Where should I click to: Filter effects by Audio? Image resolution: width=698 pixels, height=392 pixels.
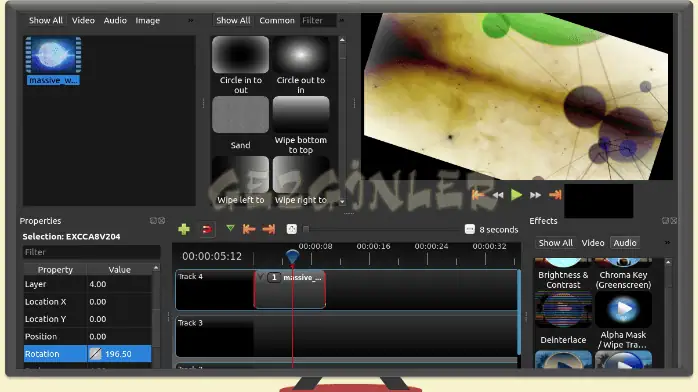click(x=625, y=243)
